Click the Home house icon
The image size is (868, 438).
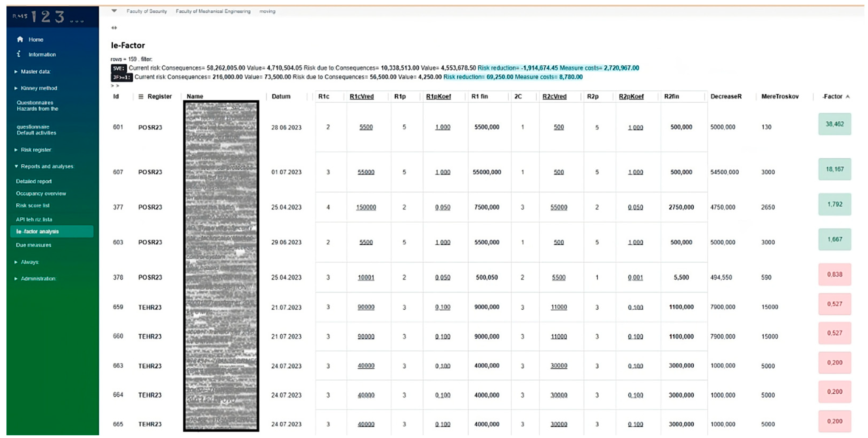click(x=20, y=39)
